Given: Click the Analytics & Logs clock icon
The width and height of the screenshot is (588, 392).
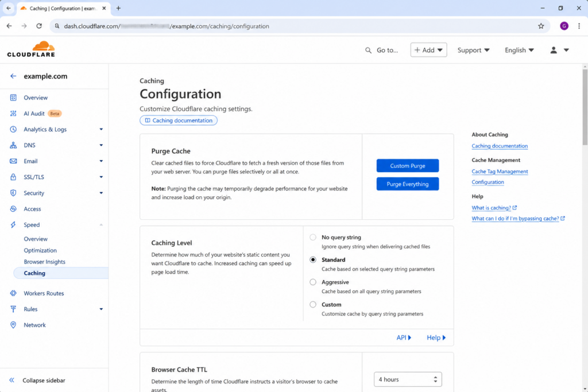Looking at the screenshot, I should click(13, 129).
